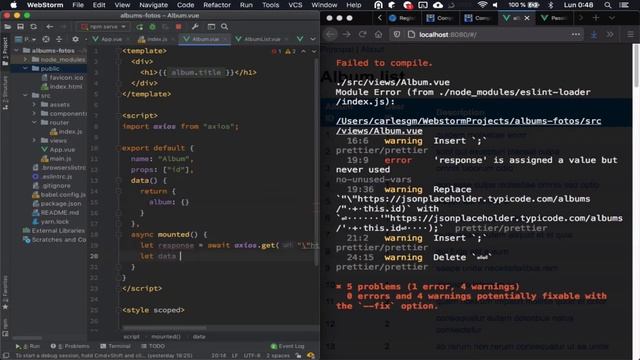Screen dimensions: 640x360
Task: Open index.html in the project tree
Action: (62, 87)
